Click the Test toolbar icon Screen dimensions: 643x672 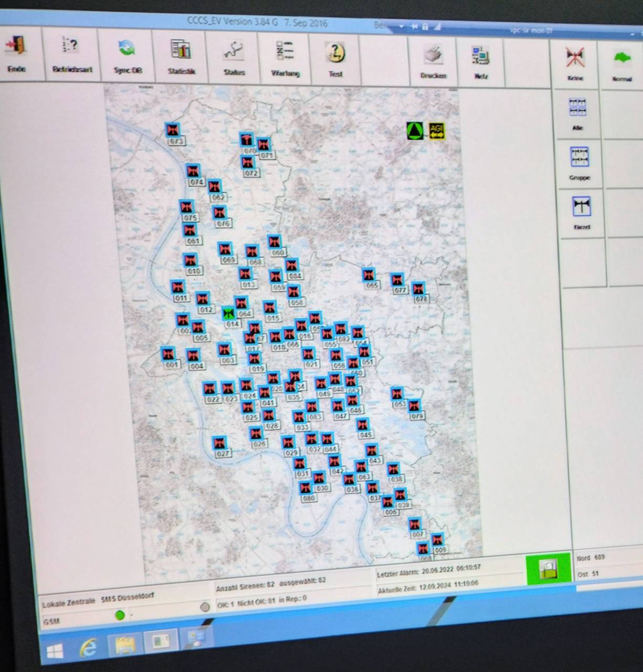pyautogui.click(x=335, y=54)
